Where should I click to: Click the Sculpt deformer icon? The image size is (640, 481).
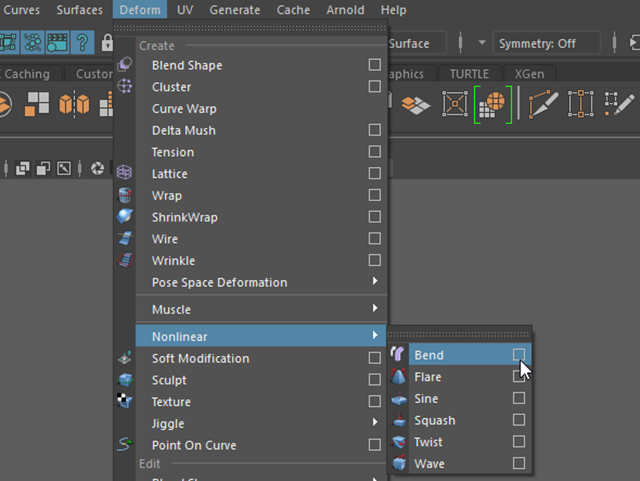tap(125, 380)
